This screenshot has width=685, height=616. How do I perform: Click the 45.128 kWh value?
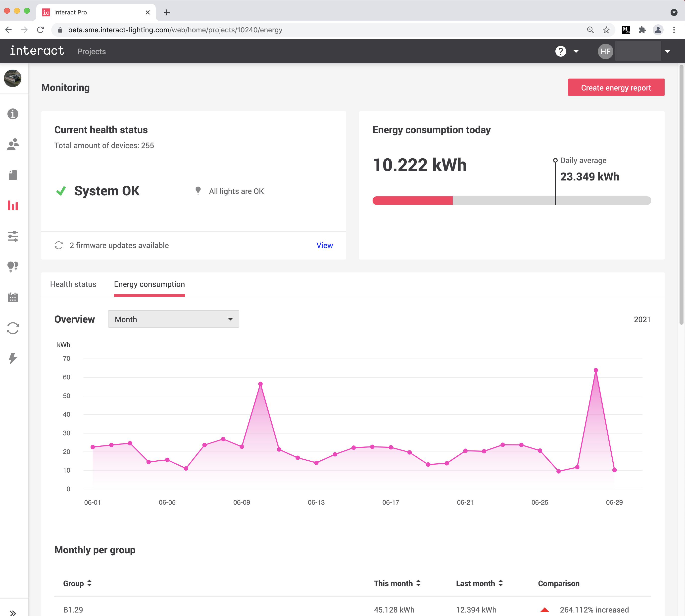pyautogui.click(x=394, y=610)
